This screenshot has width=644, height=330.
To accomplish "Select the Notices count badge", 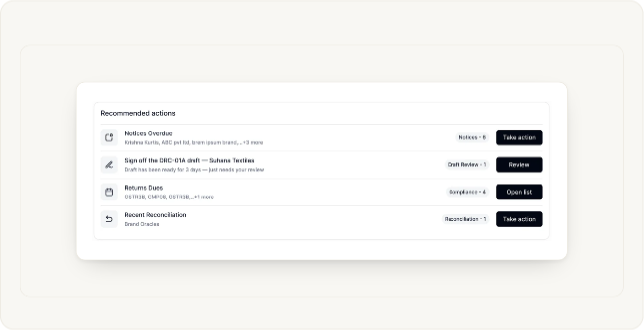I will [x=472, y=137].
